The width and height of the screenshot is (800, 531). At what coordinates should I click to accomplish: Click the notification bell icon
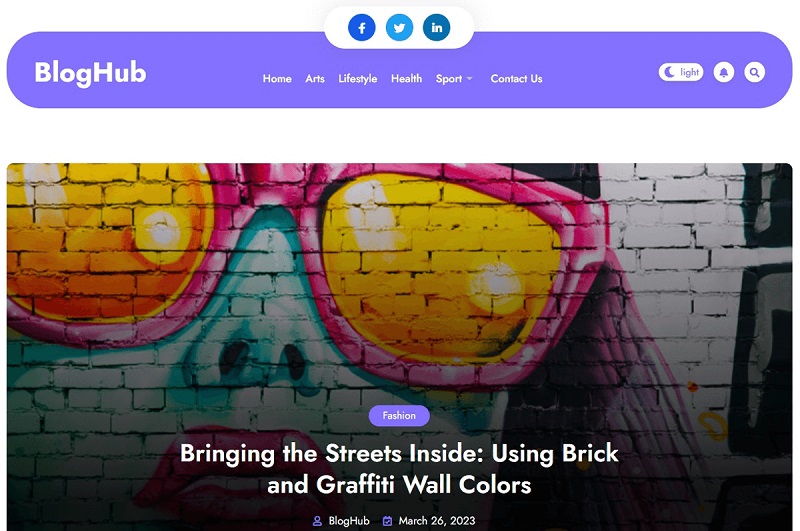click(x=723, y=72)
